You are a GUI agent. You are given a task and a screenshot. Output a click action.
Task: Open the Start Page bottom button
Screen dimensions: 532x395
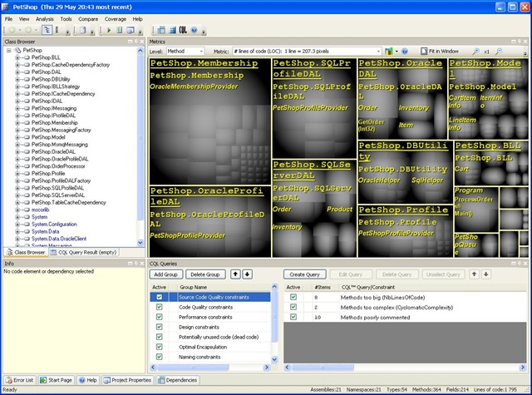(57, 380)
